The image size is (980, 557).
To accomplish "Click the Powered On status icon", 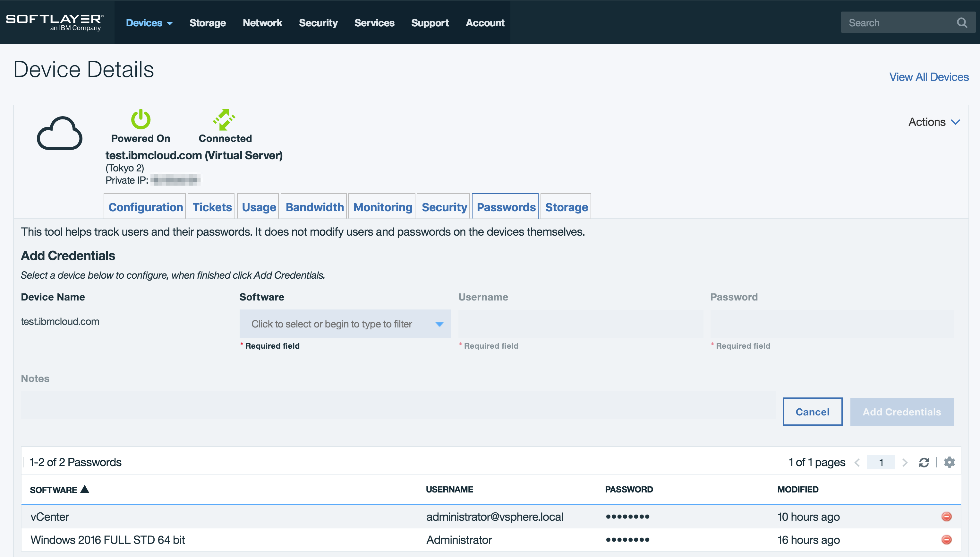I will pyautogui.click(x=141, y=119).
